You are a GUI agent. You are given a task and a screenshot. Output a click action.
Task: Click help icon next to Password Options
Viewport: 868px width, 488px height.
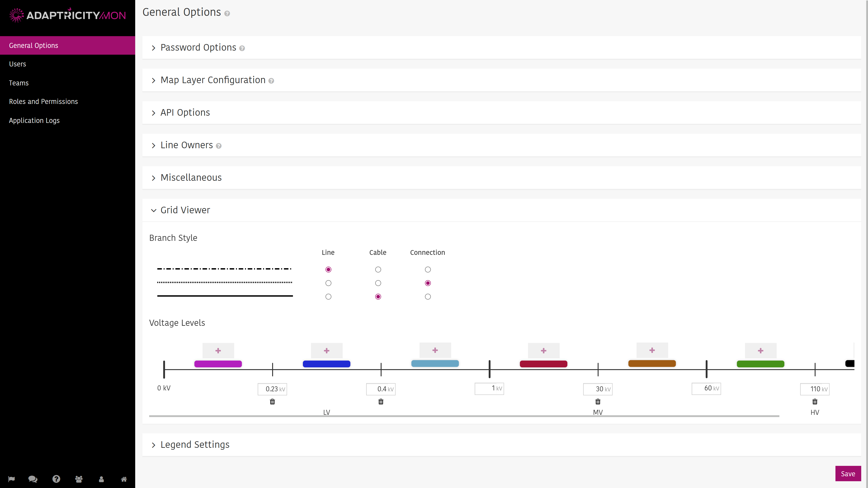pos(242,49)
